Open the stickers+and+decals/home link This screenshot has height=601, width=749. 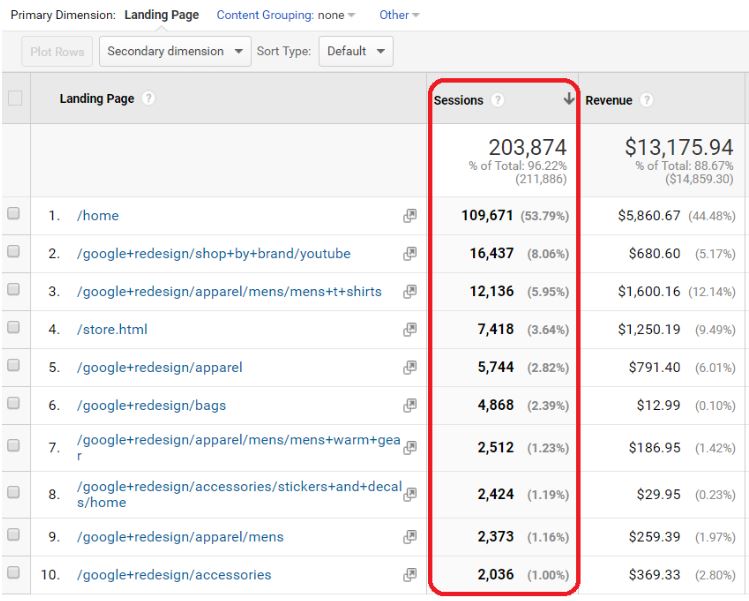tap(239, 494)
